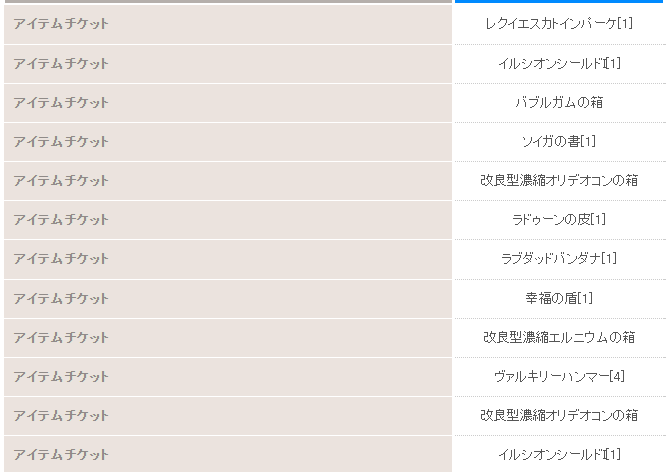Click アイテムチケット cell beside 幸福の盾[1]

(x=228, y=299)
